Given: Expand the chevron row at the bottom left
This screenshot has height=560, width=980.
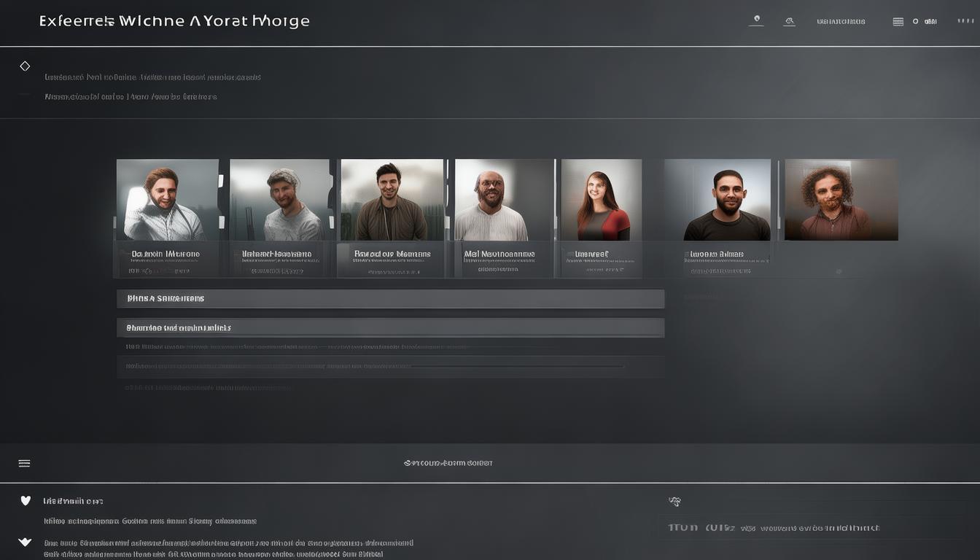Looking at the screenshot, I should coord(25,542).
